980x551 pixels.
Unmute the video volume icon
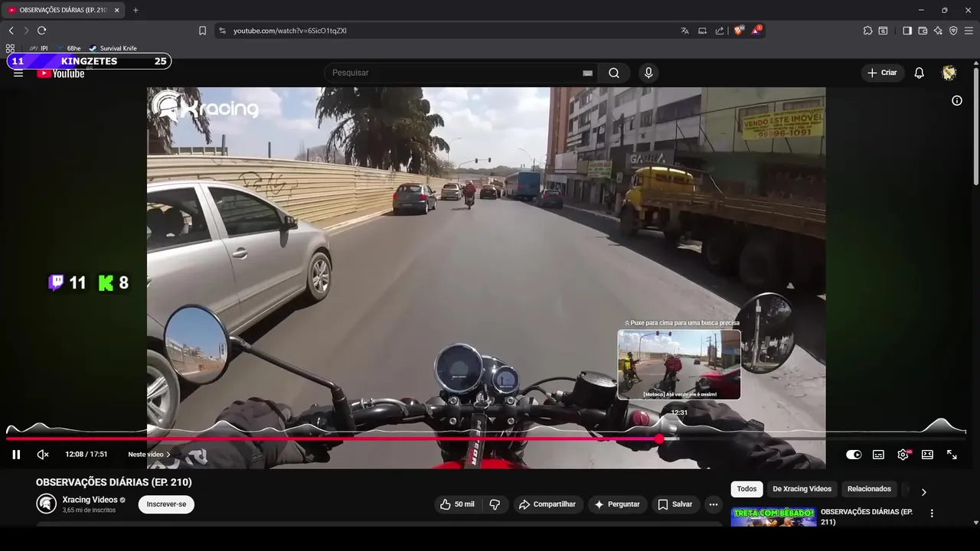click(43, 455)
